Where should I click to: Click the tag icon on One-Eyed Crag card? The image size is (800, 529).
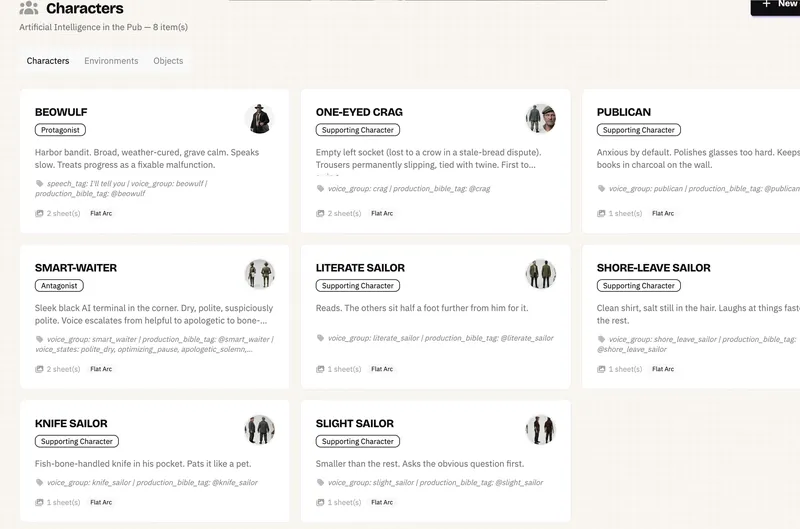click(x=320, y=188)
